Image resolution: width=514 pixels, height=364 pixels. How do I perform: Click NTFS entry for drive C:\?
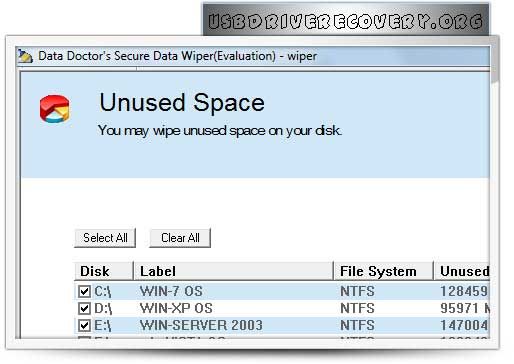(x=357, y=291)
